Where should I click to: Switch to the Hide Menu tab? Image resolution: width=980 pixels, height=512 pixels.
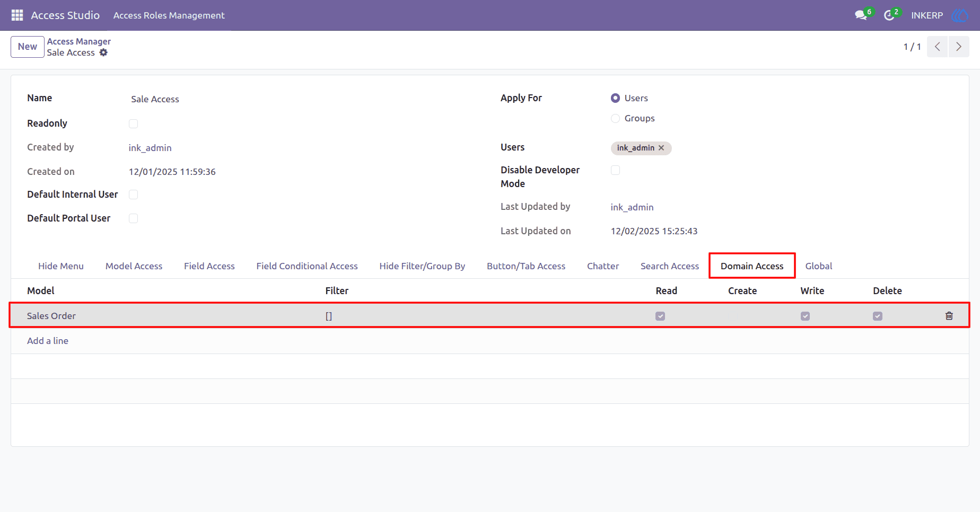61,266
